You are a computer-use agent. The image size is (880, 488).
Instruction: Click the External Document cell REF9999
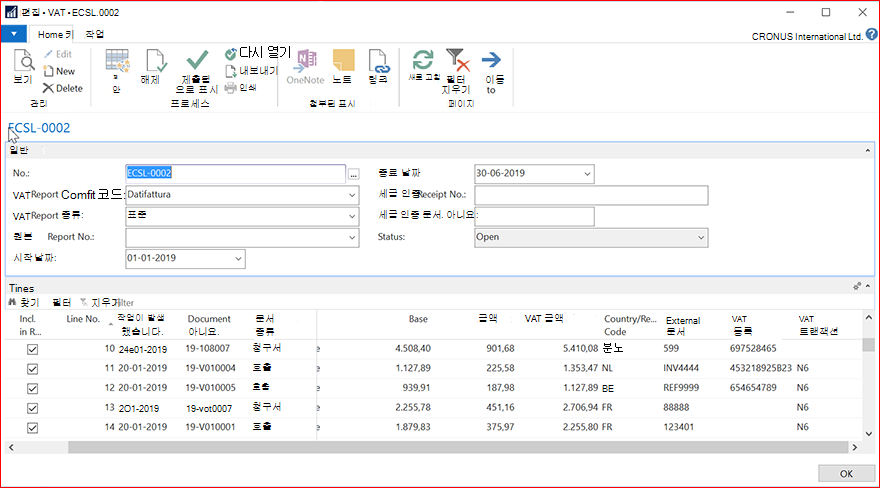click(681, 388)
